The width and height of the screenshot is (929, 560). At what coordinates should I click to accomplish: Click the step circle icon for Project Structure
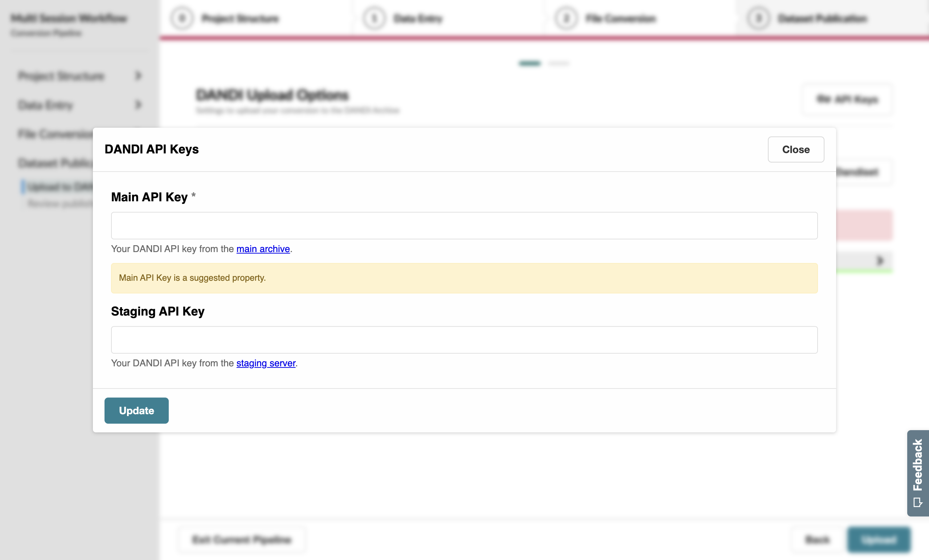(182, 18)
